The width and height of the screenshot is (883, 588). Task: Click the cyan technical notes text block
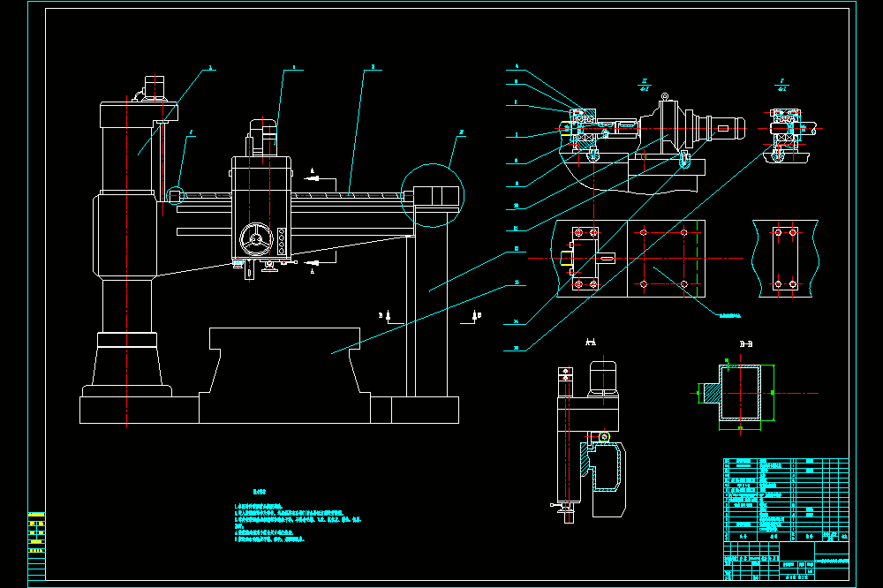298,516
